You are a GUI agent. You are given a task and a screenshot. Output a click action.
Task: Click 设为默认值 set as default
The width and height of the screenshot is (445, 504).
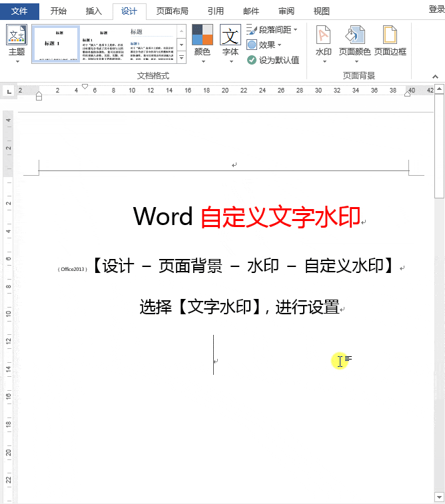(x=273, y=60)
